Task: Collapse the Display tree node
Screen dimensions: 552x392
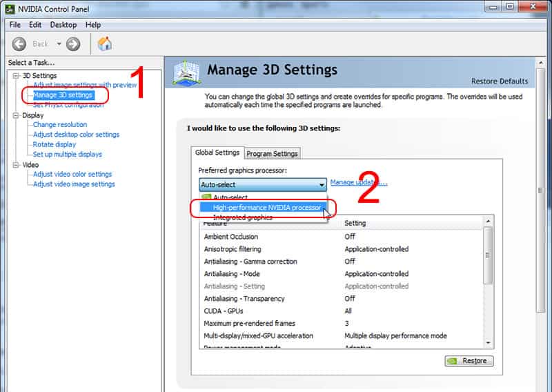Action: 16,115
